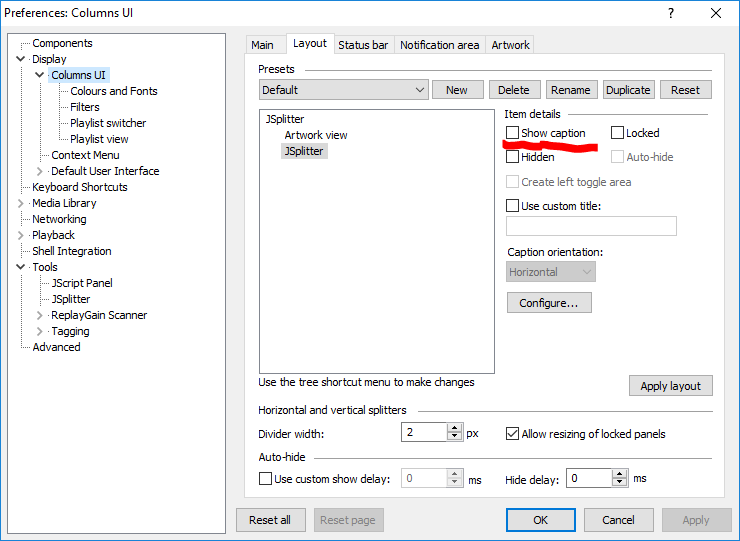740x541 pixels.
Task: Decrease Hide delay with down arrow
Action: pos(619,483)
